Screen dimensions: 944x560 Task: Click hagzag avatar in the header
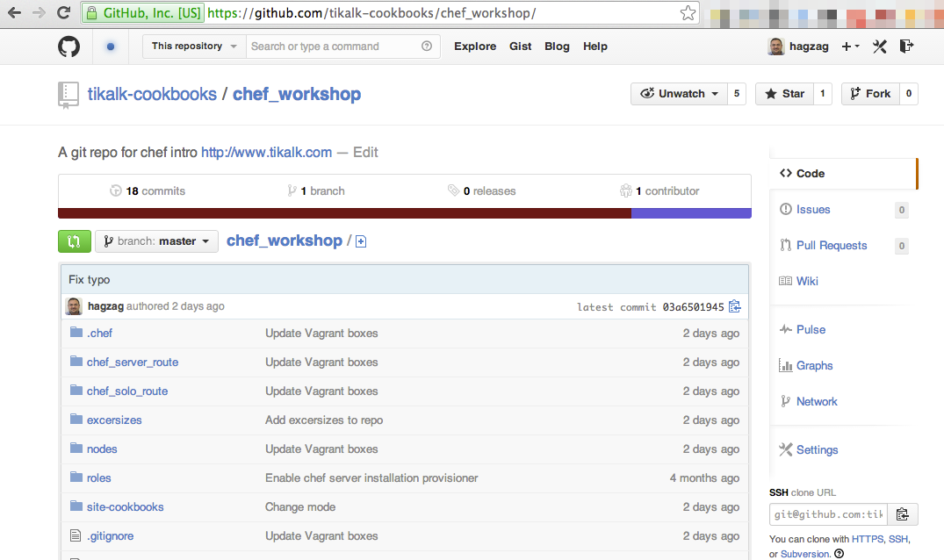(x=776, y=47)
